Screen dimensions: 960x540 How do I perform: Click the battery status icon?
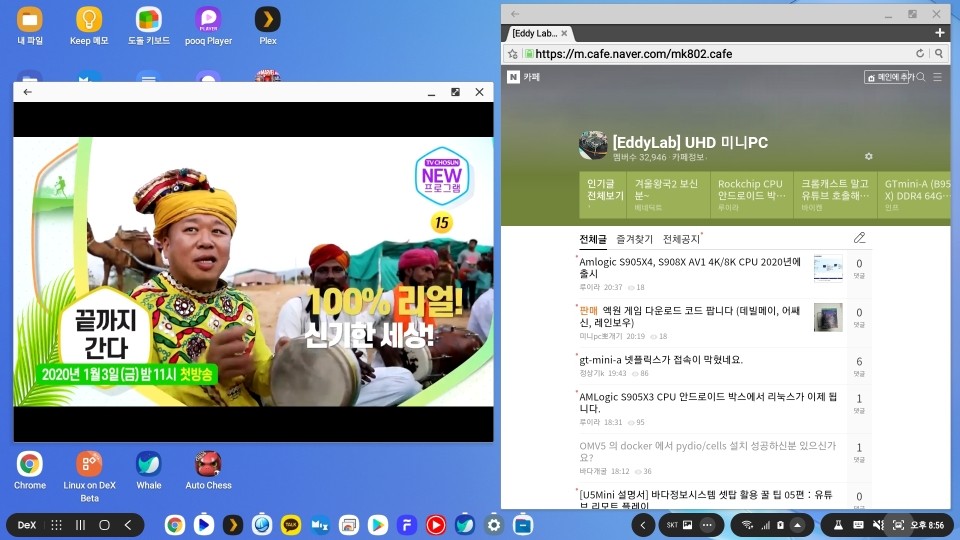pos(780,525)
